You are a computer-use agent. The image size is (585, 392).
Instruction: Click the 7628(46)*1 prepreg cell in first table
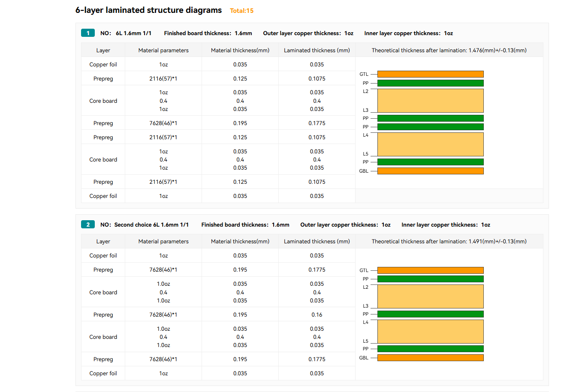tap(163, 123)
